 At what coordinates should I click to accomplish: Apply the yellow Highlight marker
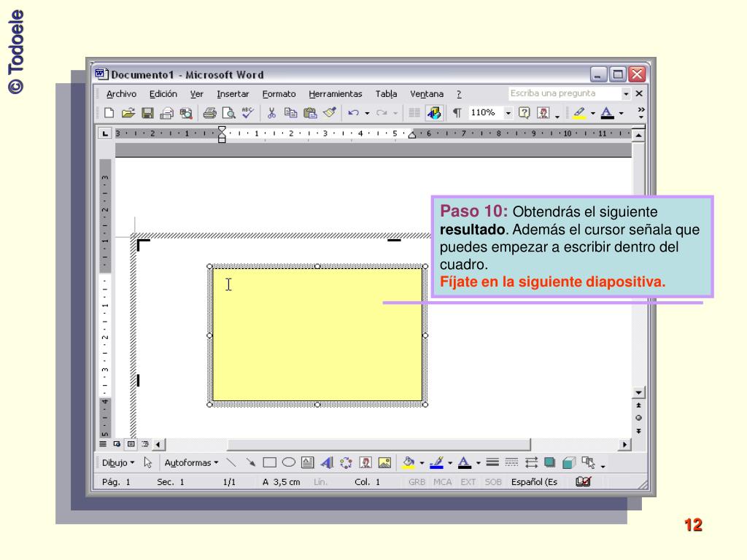[x=579, y=113]
